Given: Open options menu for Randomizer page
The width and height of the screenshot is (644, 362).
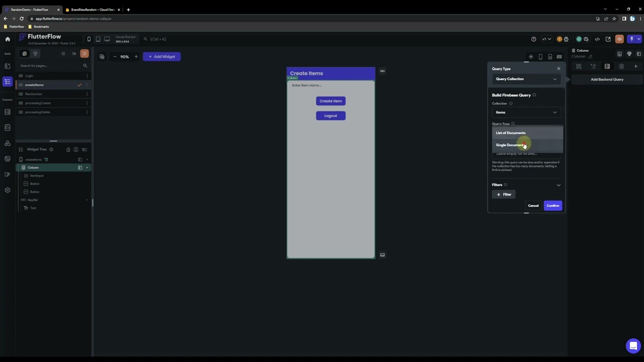Looking at the screenshot, I should point(87,94).
